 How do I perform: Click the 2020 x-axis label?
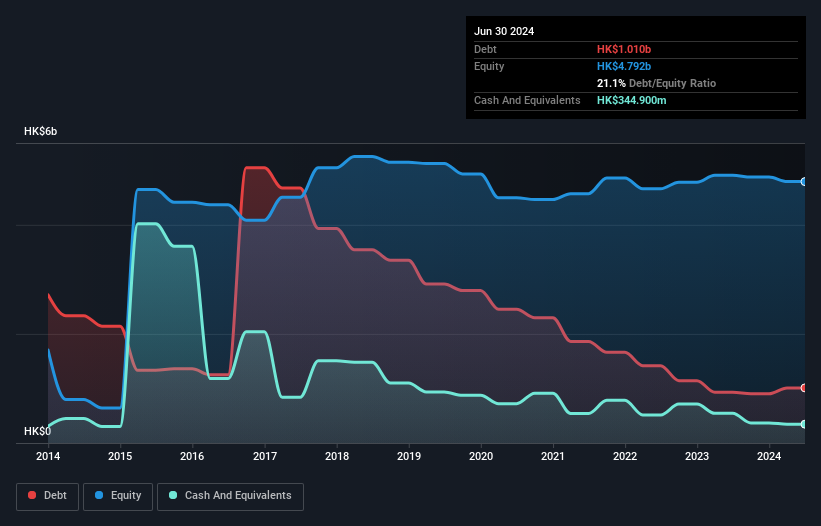coord(481,456)
